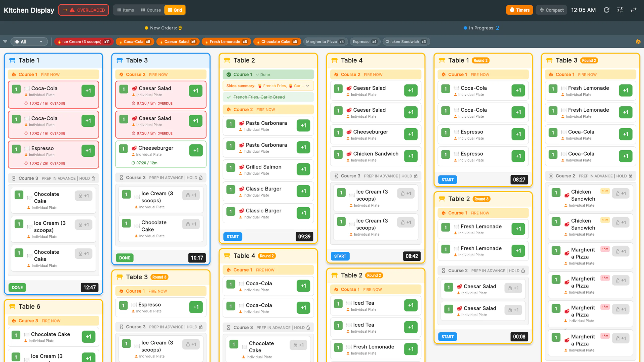Collapse Course 2 Prep in Advance in Table 3 Round 2
The width and height of the screenshot is (644, 362).
(590, 176)
